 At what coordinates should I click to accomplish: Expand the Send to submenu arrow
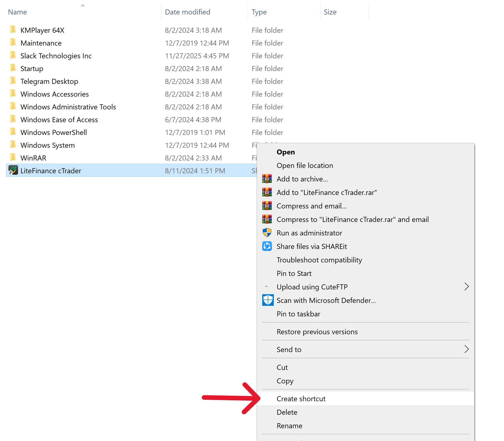[x=466, y=349]
